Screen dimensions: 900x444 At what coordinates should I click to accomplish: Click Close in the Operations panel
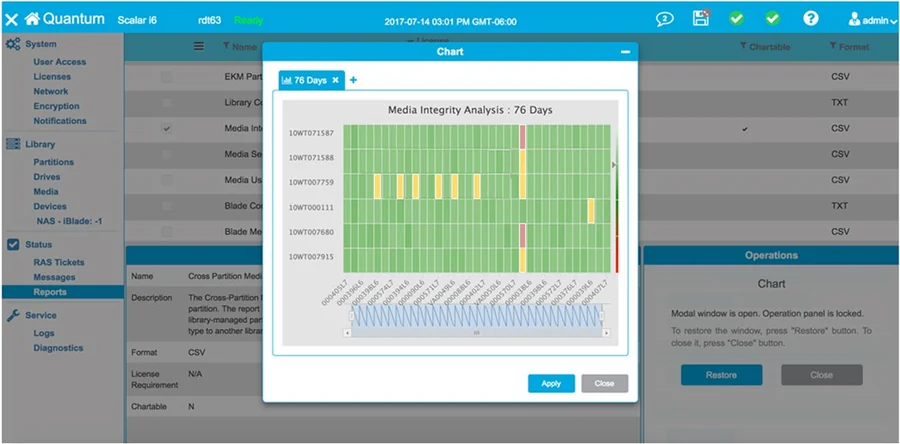click(821, 375)
